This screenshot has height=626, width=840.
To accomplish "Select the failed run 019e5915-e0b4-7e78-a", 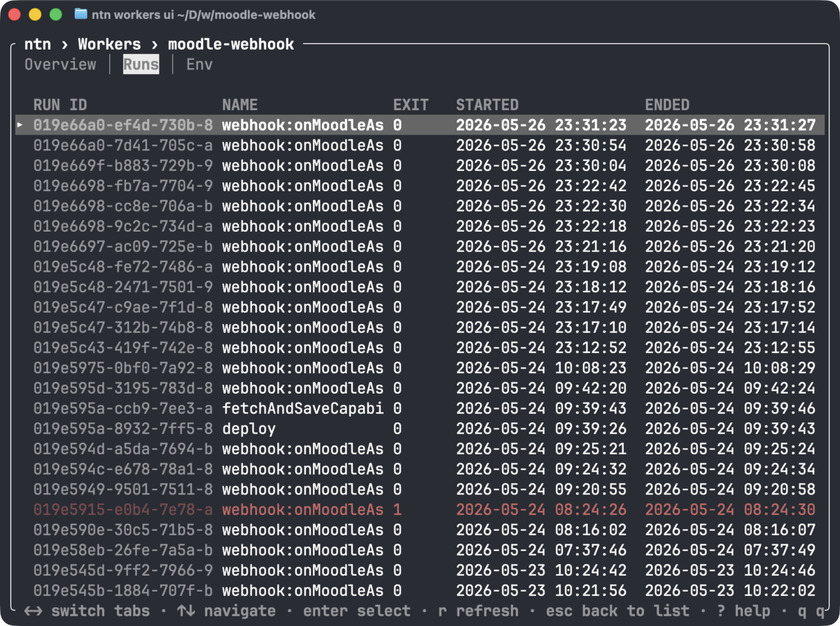I will [x=420, y=510].
